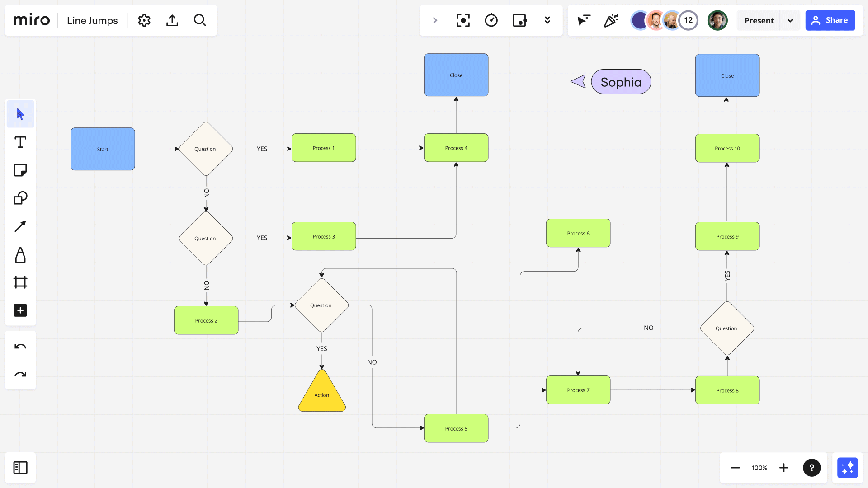Click the YES label before Process 3

pos(262,238)
